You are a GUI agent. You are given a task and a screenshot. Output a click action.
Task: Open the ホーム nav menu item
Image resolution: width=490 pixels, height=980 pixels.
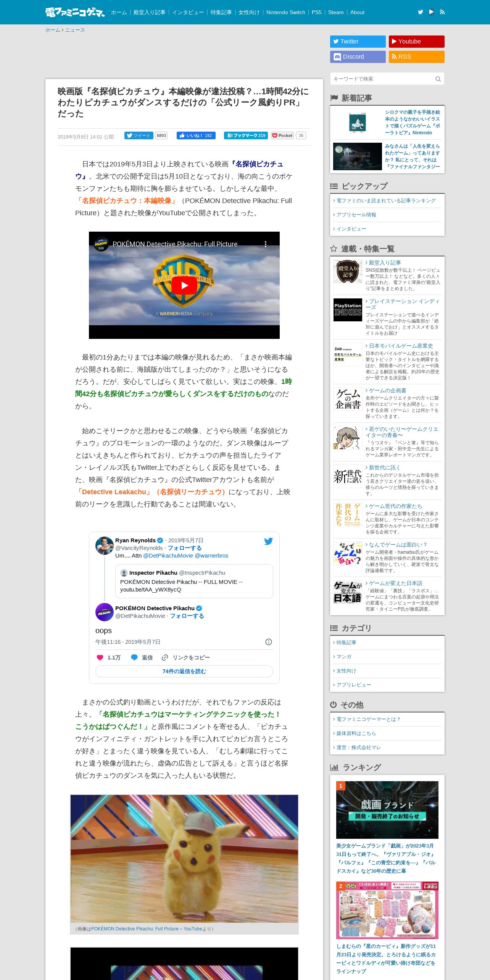click(x=119, y=12)
